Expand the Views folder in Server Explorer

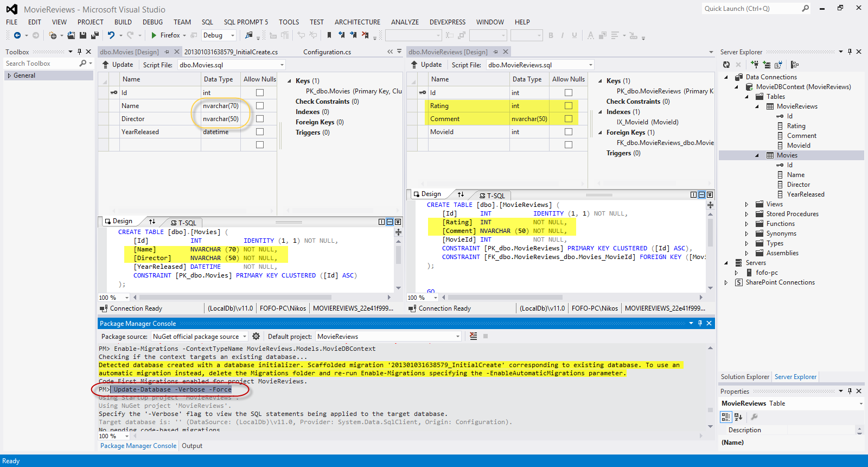tap(747, 204)
